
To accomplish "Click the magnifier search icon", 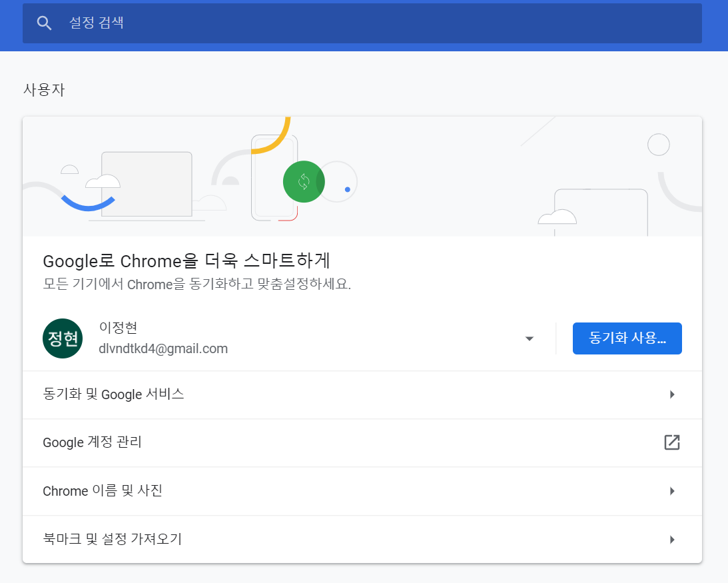I will pos(44,23).
